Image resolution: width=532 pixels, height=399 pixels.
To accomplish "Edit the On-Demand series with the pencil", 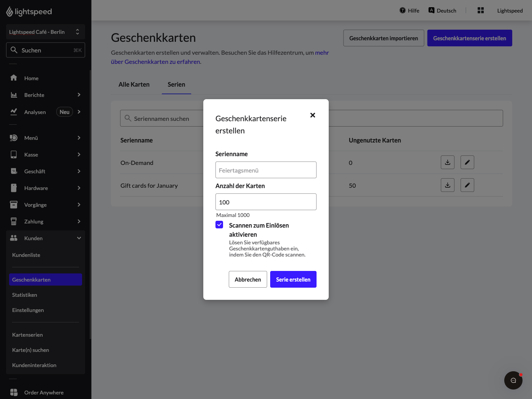I will point(467,162).
